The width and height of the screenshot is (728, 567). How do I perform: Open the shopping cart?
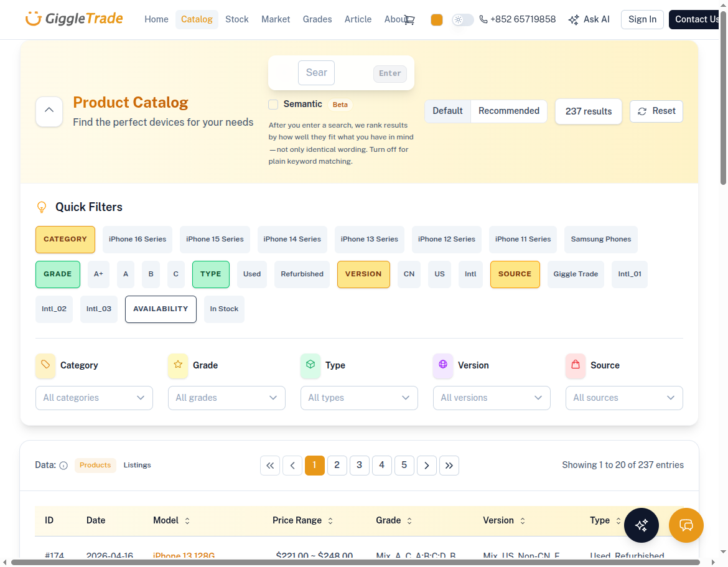coord(409,19)
